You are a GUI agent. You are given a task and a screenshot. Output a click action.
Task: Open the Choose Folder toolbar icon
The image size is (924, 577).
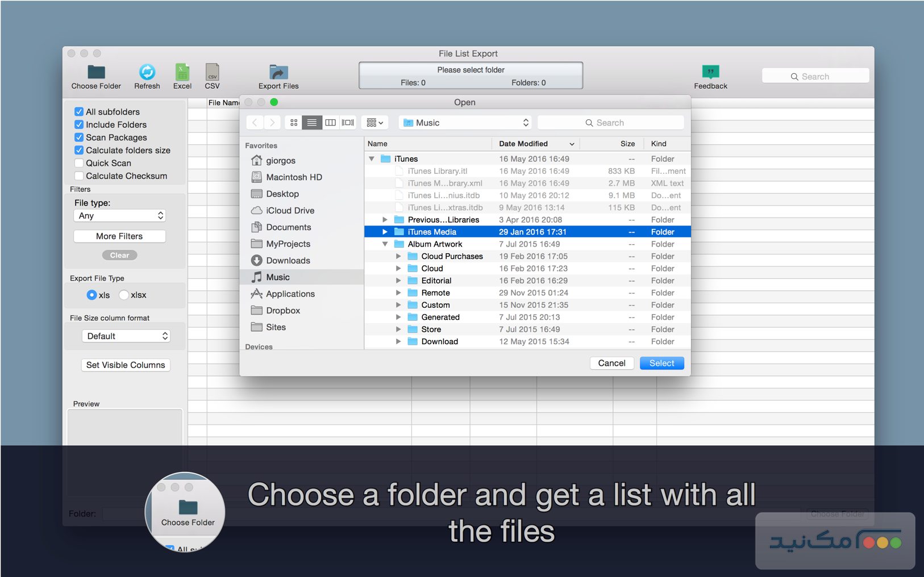coord(95,73)
